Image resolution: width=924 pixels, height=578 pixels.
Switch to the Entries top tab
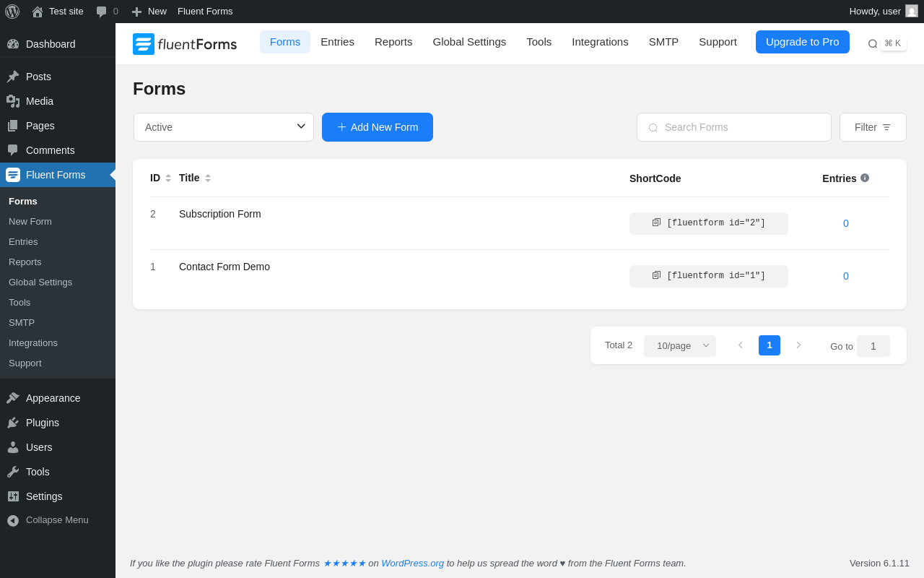click(x=337, y=42)
